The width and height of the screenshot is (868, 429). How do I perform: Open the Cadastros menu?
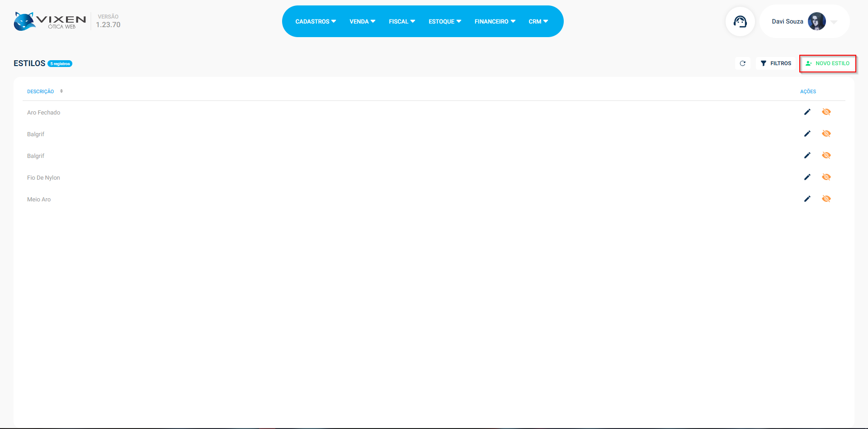tap(316, 21)
